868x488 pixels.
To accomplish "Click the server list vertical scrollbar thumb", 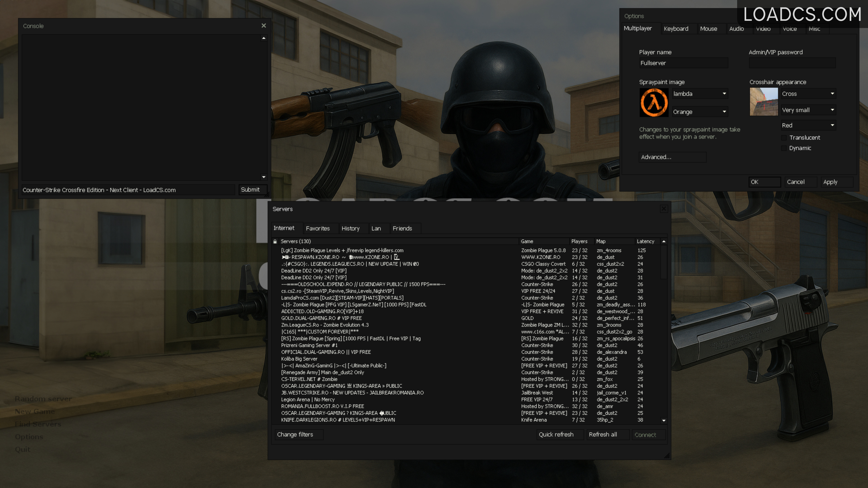I will point(663,262).
